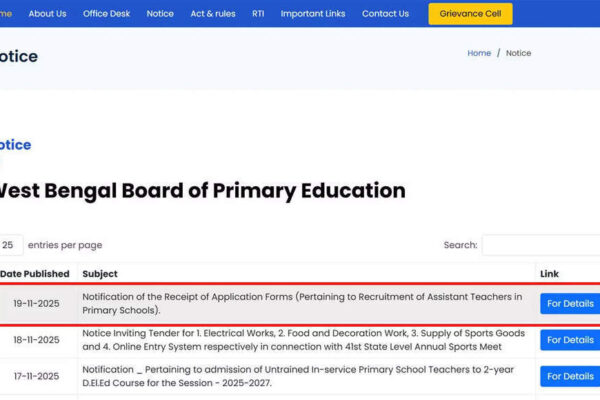Follow the Home breadcrumb link
Image resolution: width=600 pixels, height=400 pixels.
pyautogui.click(x=479, y=53)
